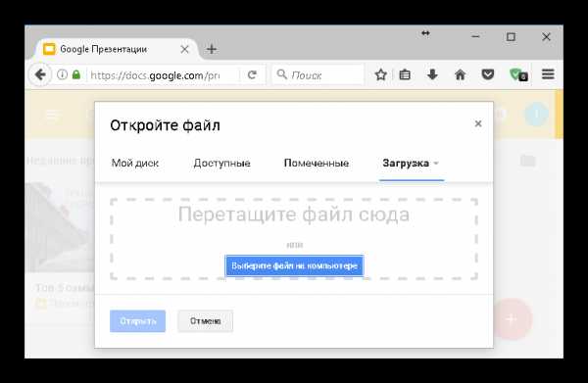Reload the page with refresh icon
The height and width of the screenshot is (383, 588).
click(x=252, y=75)
